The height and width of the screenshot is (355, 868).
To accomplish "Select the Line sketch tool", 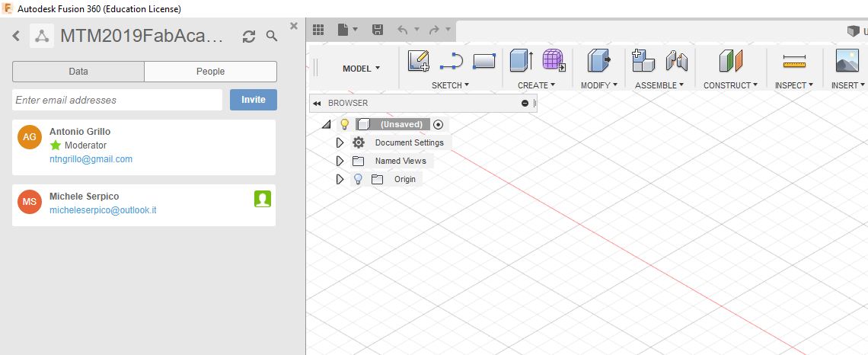I will (452, 61).
